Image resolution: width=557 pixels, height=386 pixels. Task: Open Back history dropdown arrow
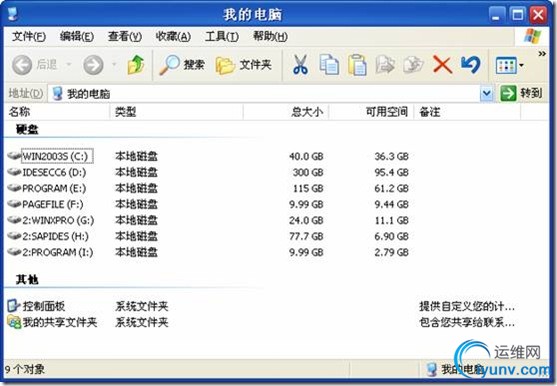[x=69, y=65]
